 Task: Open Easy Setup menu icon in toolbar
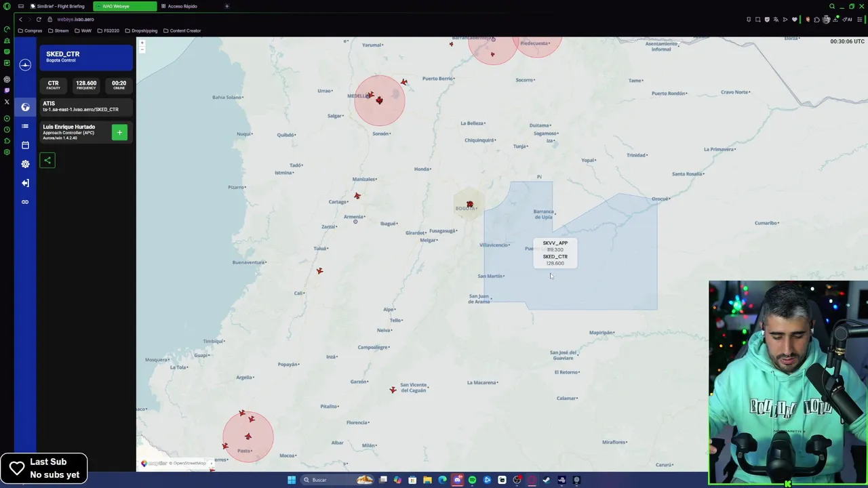859,19
